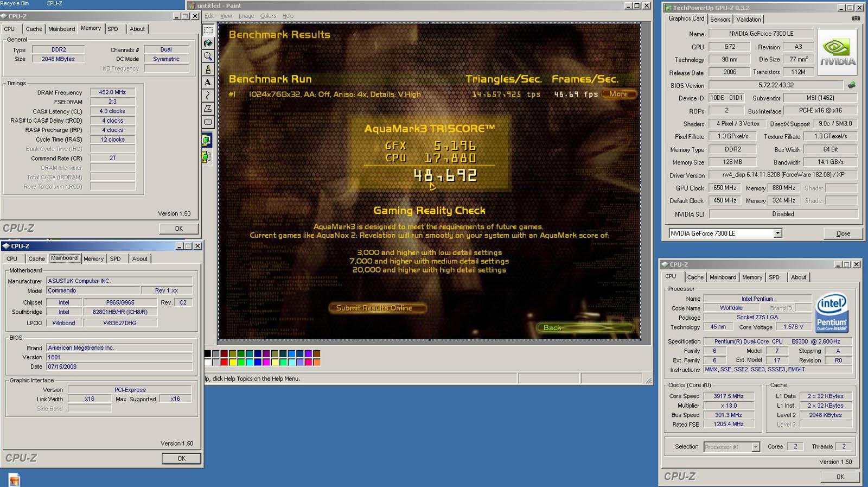Pick the black color swatch
Image resolution: width=868 pixels, height=487 pixels.
click(x=207, y=354)
